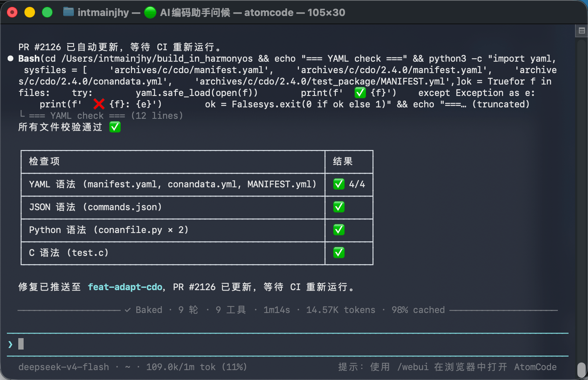The width and height of the screenshot is (588, 380).
Task: Click the 'YAML 语法 (manifest.yaml, ...)' table cell
Action: coord(173,185)
